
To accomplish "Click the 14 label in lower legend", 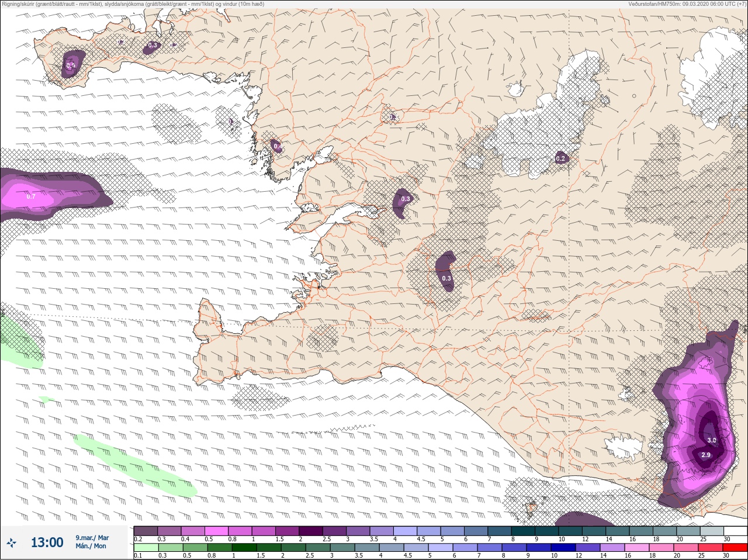I will [604, 555].
